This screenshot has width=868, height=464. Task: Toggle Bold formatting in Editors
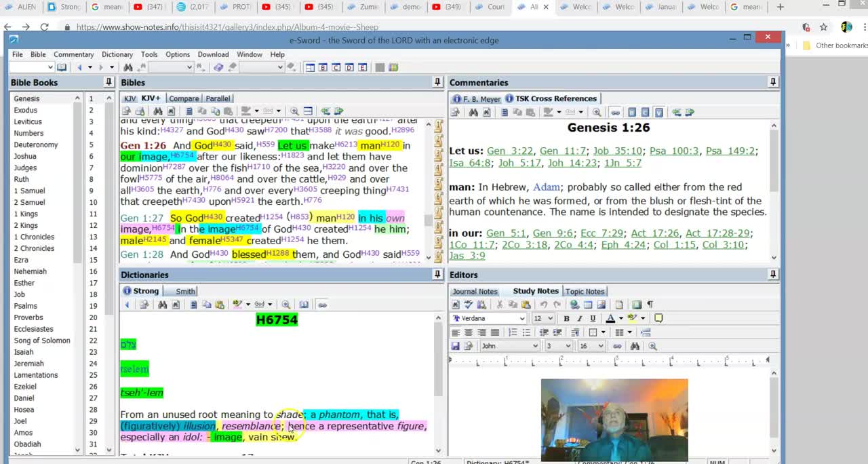pyautogui.click(x=566, y=318)
